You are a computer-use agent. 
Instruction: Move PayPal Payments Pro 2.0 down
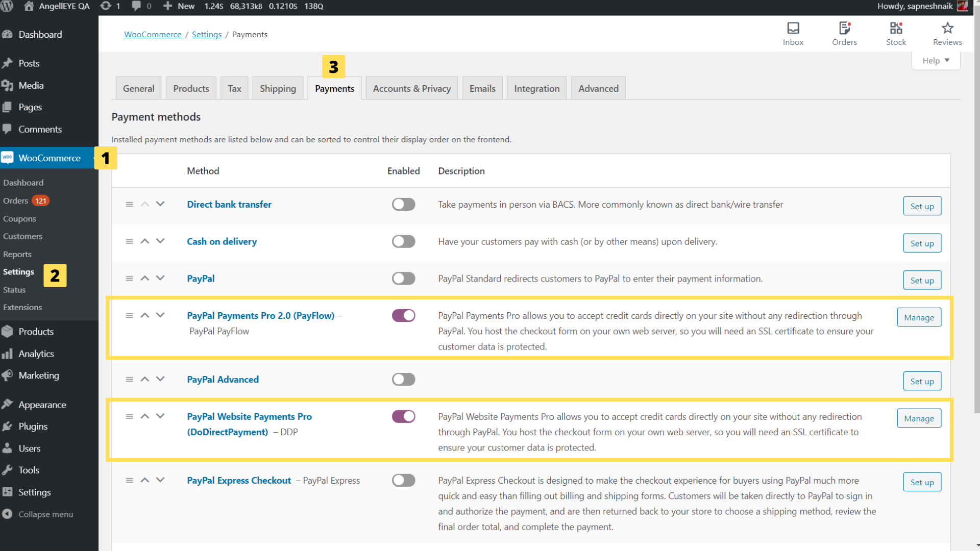[x=160, y=315]
